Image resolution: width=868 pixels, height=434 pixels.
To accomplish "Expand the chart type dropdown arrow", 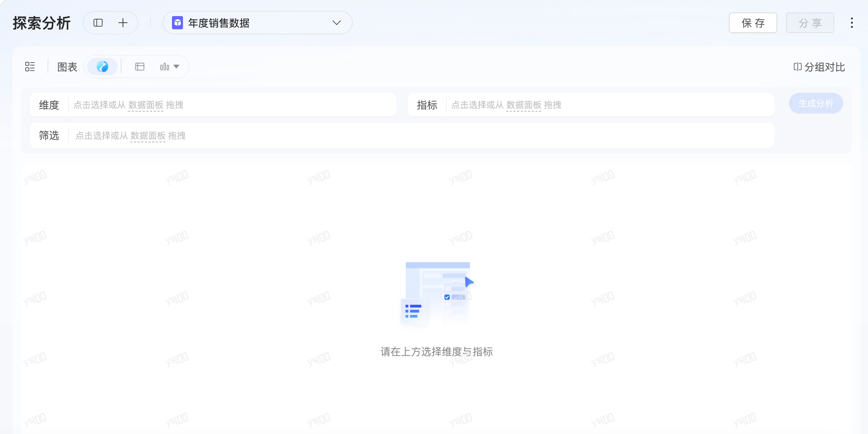I will click(x=177, y=67).
